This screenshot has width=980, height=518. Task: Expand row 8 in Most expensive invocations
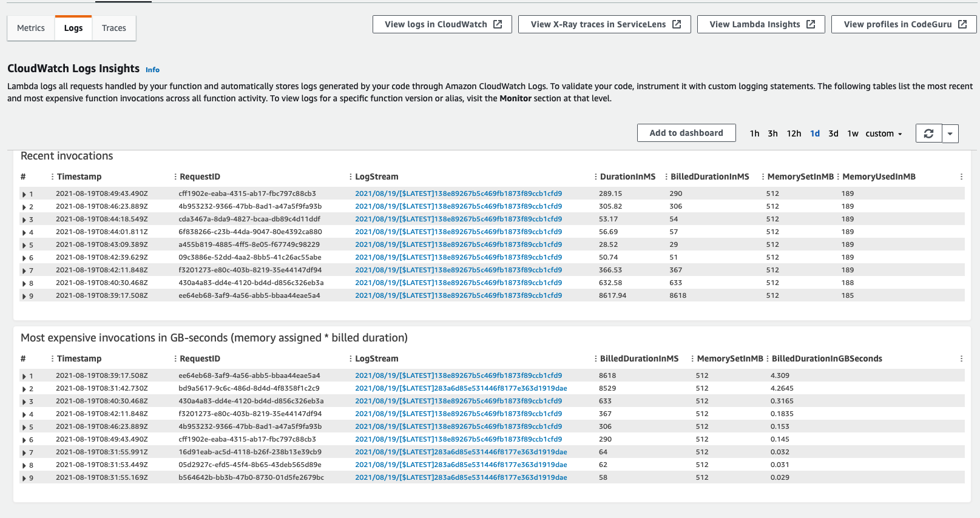pos(24,465)
